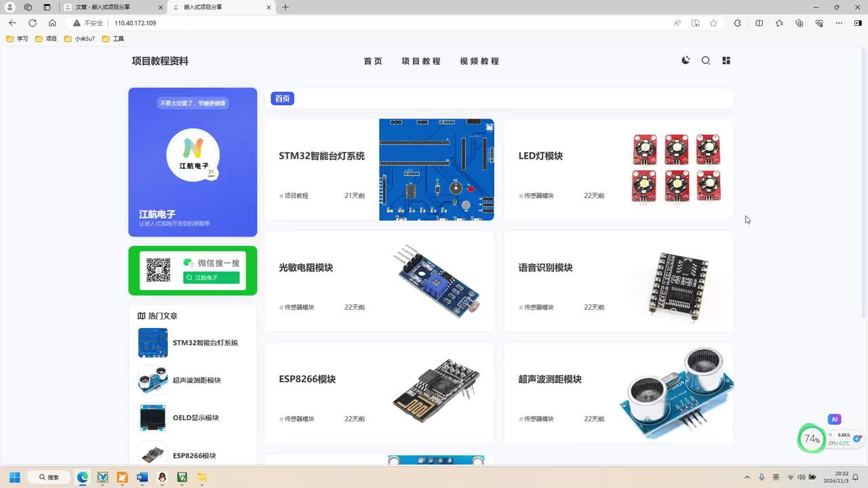The image size is (868, 488).
Task: Close the active 嵌入式项目分享 tab
Action: (269, 7)
